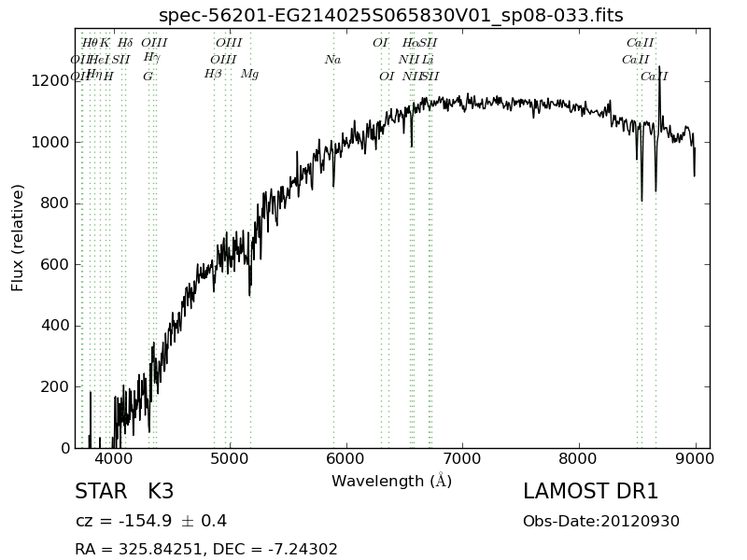The image size is (747, 560).
Task: Click the 'cz = -154.9 ± 0.4' value
Action: pos(151,521)
